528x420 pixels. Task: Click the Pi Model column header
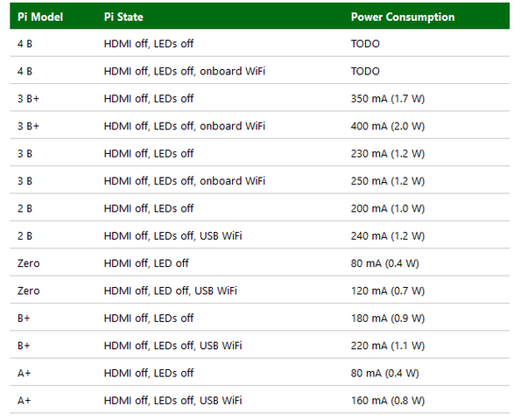click(40, 17)
